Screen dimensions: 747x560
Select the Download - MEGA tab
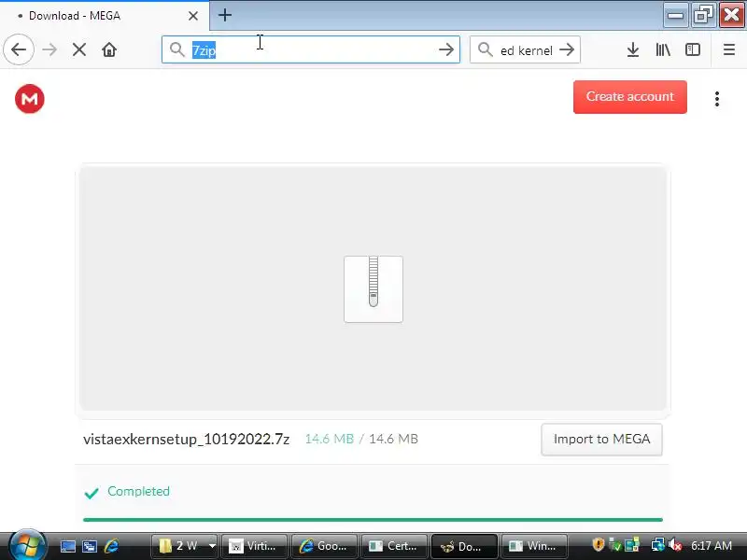pyautogui.click(x=105, y=16)
